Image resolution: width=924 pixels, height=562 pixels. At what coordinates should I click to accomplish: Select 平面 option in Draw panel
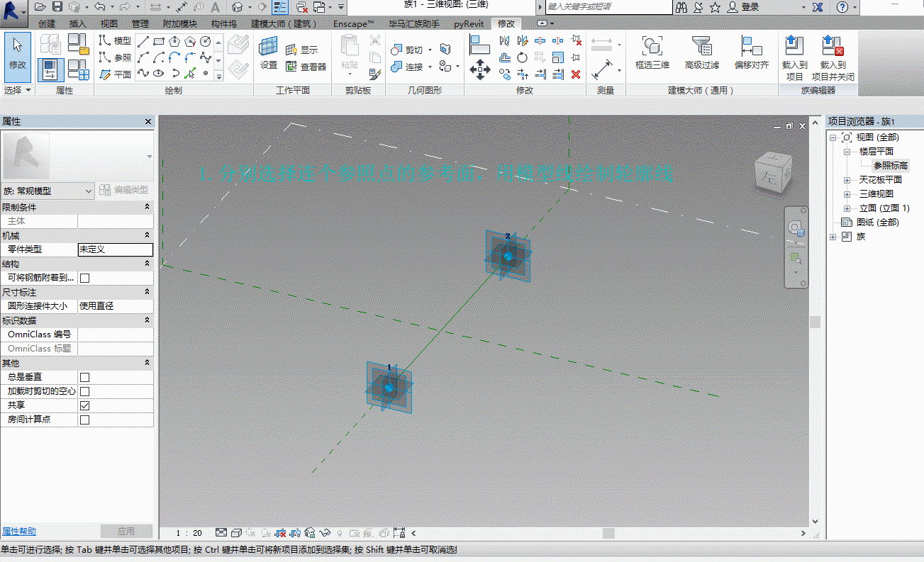(x=116, y=74)
